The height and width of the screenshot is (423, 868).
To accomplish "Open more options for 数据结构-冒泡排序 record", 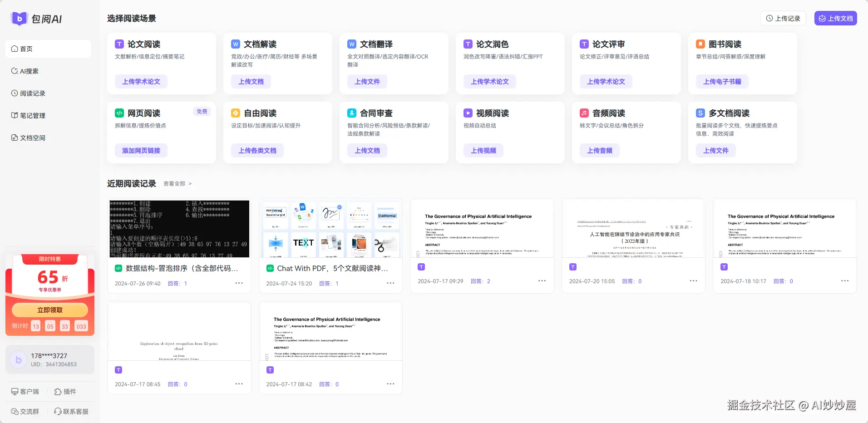I will 239,283.
